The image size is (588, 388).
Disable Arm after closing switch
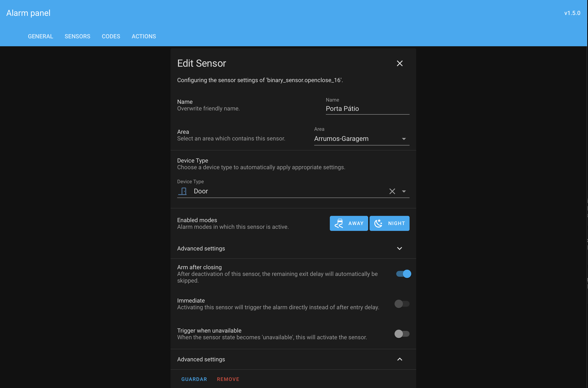coord(403,274)
